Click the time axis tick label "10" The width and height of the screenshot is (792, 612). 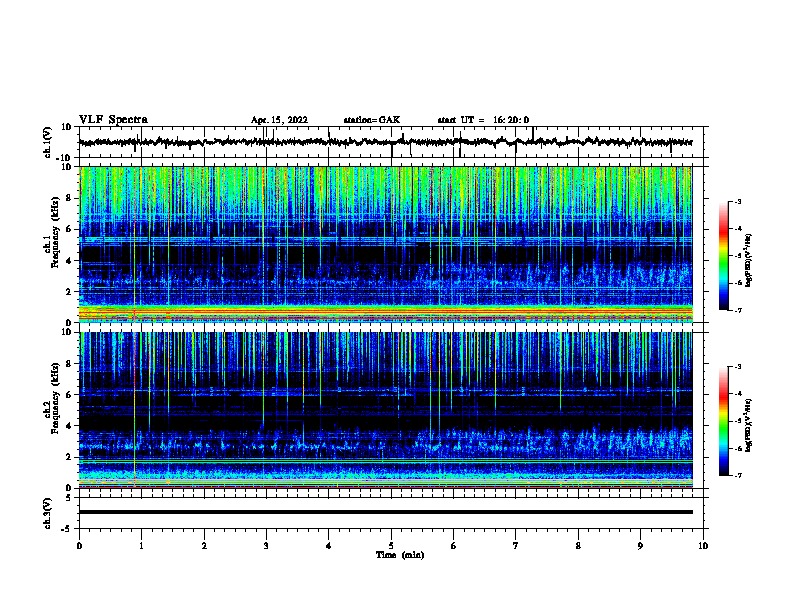(x=703, y=546)
